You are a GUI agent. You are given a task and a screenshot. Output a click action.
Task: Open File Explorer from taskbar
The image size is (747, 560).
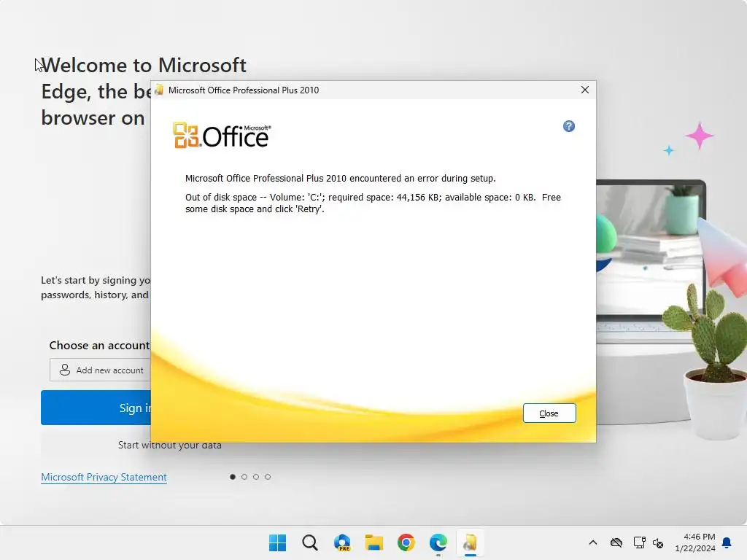point(374,542)
